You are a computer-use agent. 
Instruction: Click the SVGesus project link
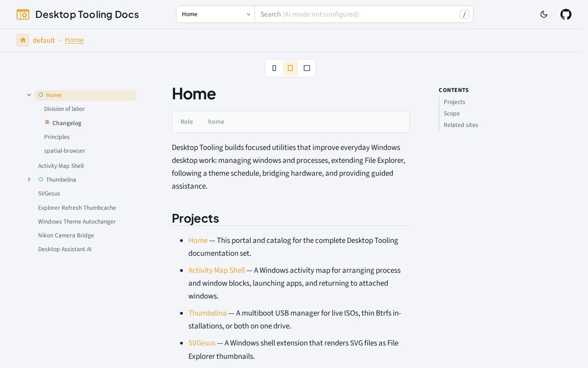[202, 343]
